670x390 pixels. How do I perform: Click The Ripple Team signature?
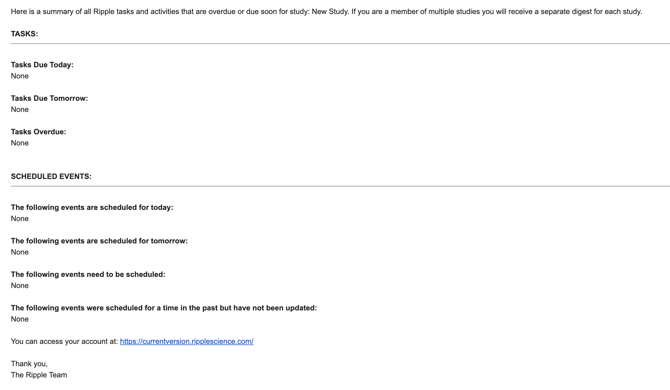coord(39,375)
